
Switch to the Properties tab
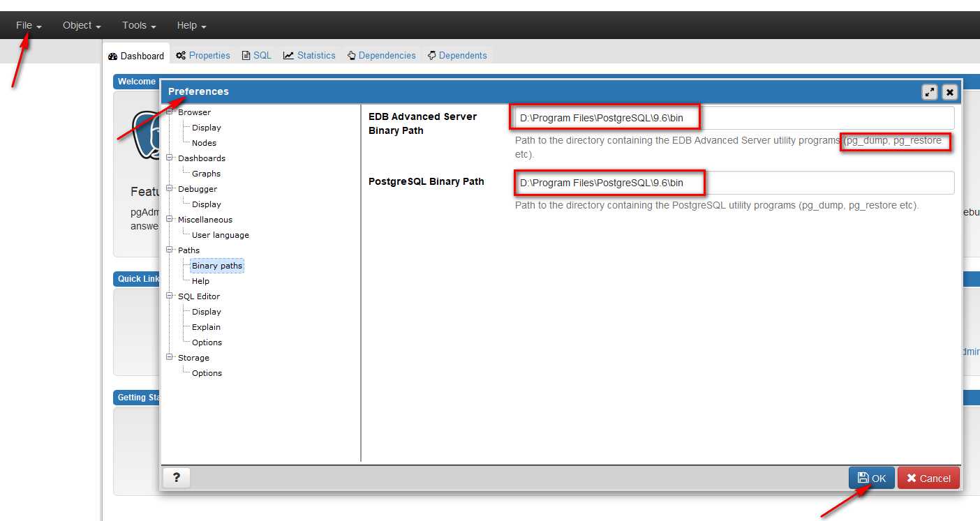point(203,56)
